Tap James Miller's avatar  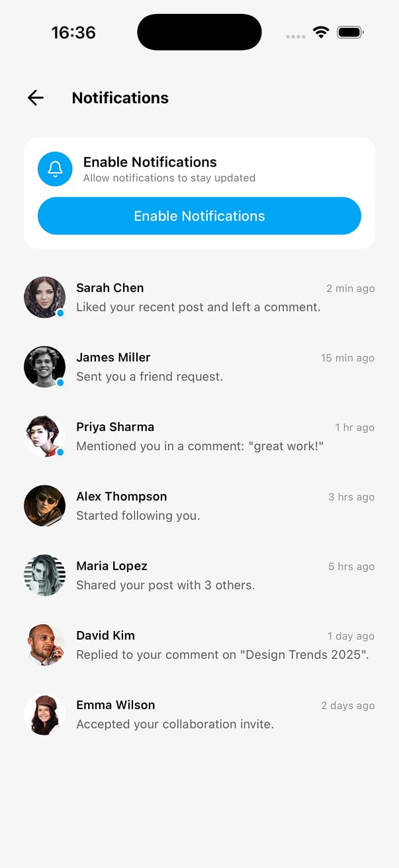pyautogui.click(x=44, y=367)
